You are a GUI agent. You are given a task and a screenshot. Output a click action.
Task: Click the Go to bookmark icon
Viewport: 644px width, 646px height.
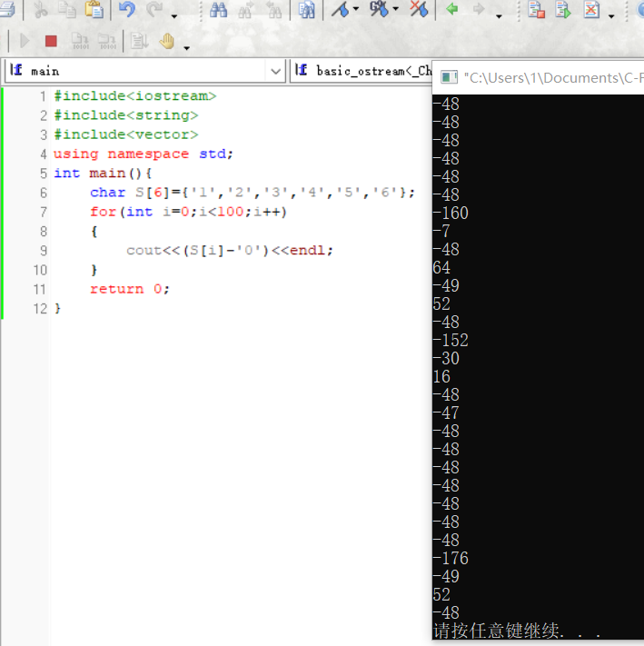click(380, 9)
